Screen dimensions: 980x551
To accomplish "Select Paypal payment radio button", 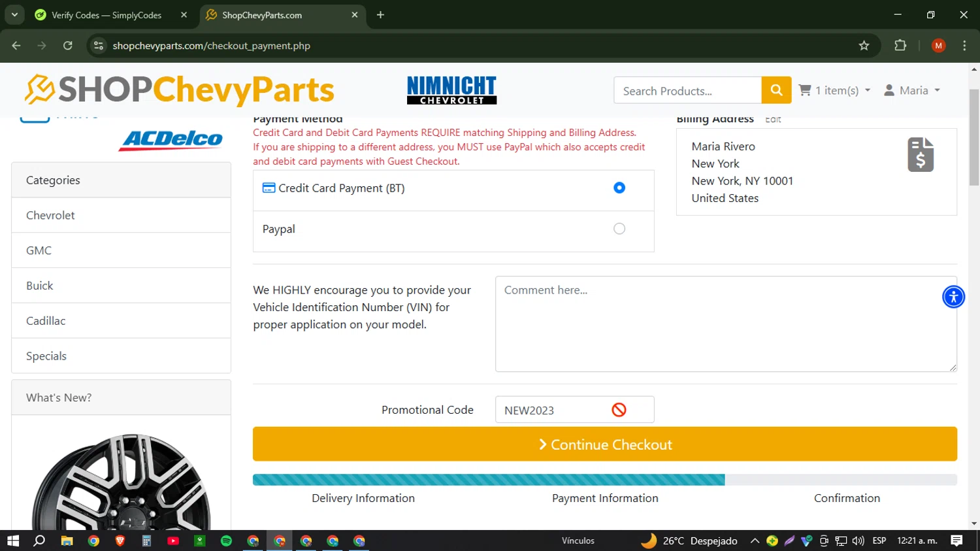I will tap(619, 229).
